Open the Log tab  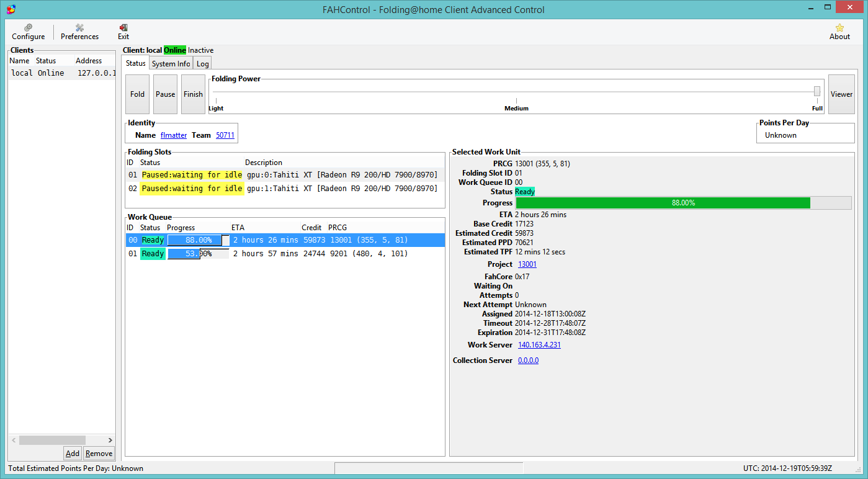point(203,64)
